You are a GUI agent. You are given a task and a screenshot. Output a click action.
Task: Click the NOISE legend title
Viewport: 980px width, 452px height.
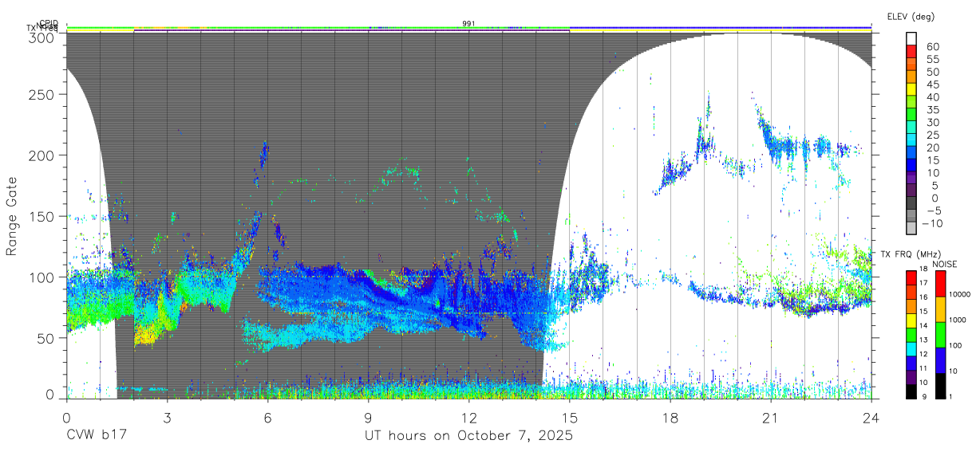[x=946, y=264]
